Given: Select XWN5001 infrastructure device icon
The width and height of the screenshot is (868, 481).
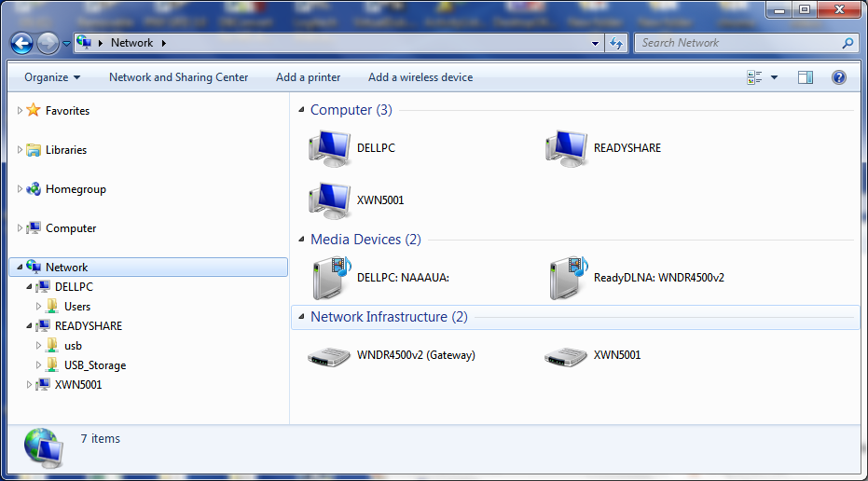Looking at the screenshot, I should pos(566,356).
